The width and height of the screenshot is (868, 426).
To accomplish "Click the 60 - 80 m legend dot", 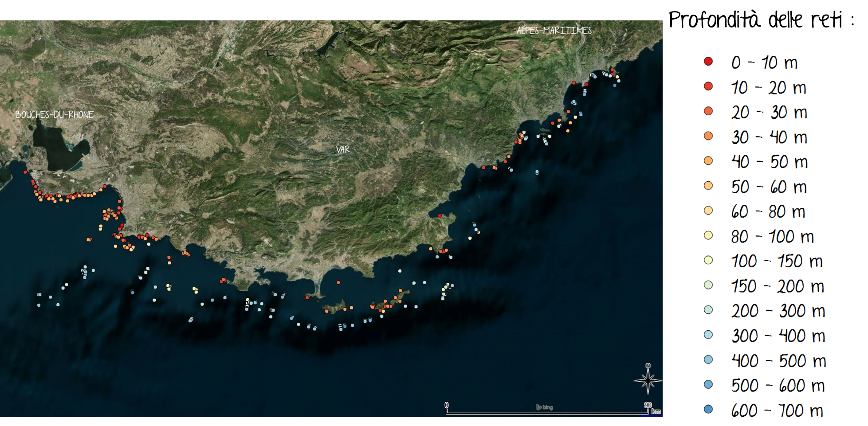I will tap(708, 211).
